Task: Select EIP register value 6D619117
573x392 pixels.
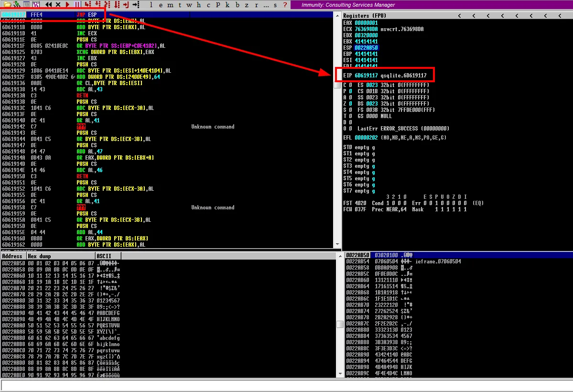Action: coord(366,76)
